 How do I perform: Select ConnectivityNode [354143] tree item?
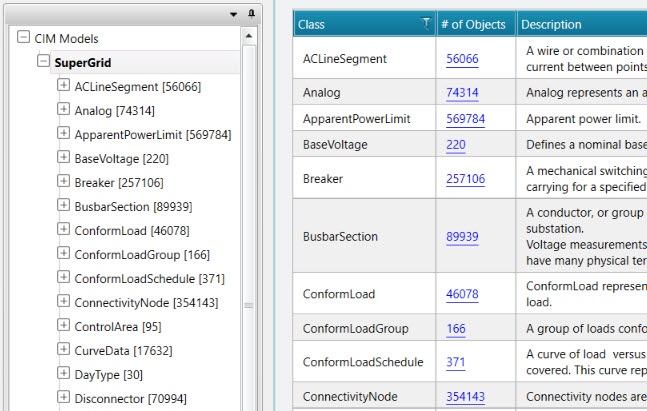coord(146,302)
